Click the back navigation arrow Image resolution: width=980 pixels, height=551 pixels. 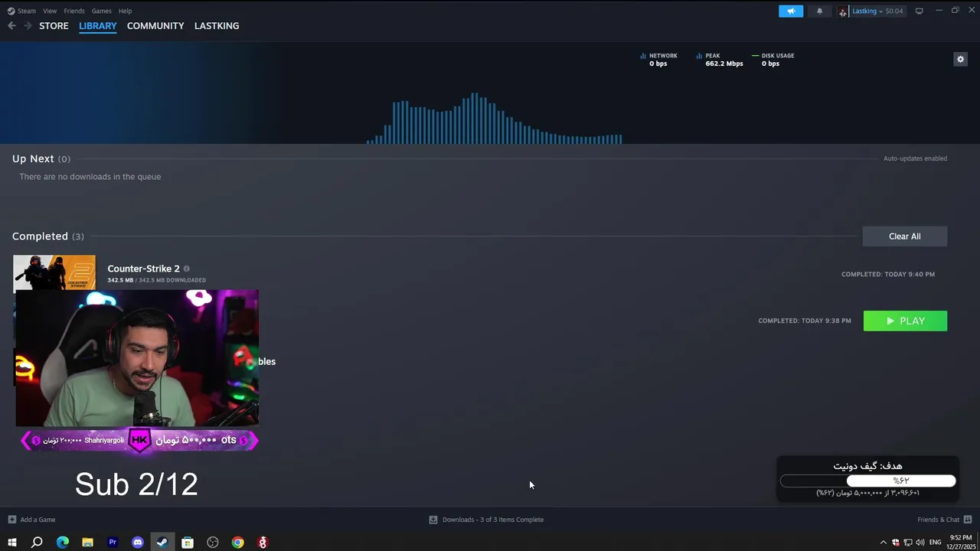[x=11, y=25]
